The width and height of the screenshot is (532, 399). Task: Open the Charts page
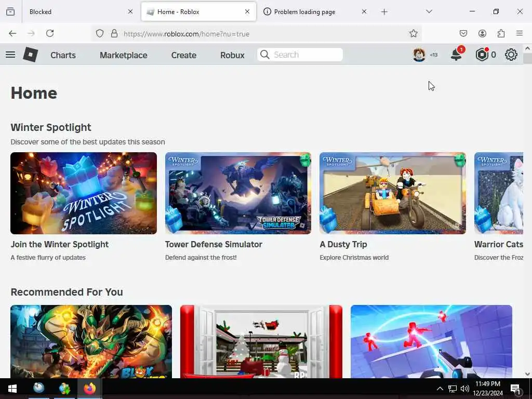(63, 55)
